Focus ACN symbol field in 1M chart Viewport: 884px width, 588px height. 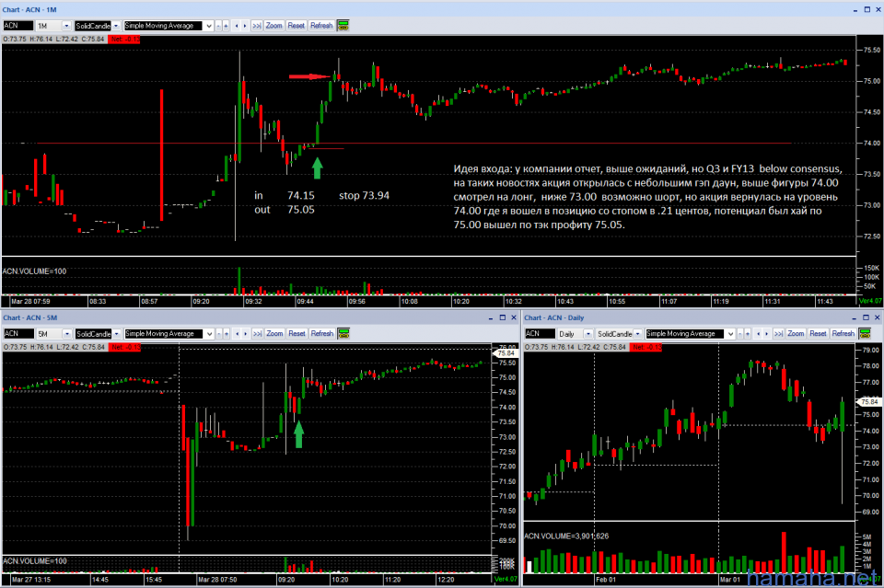pyautogui.click(x=18, y=26)
